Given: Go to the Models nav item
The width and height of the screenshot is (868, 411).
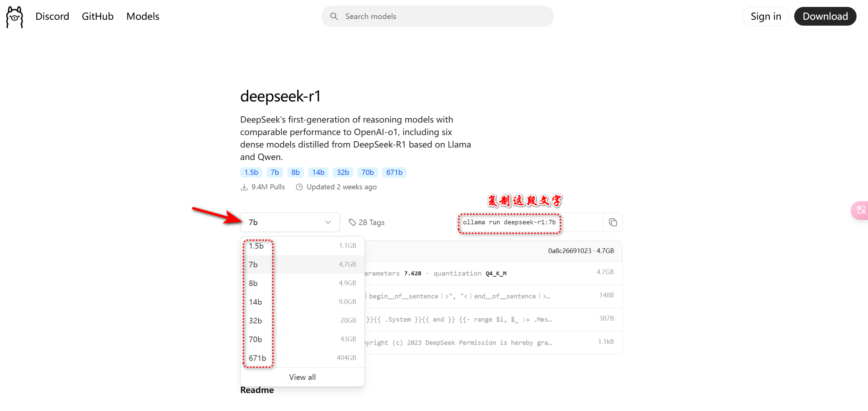Looking at the screenshot, I should (143, 16).
